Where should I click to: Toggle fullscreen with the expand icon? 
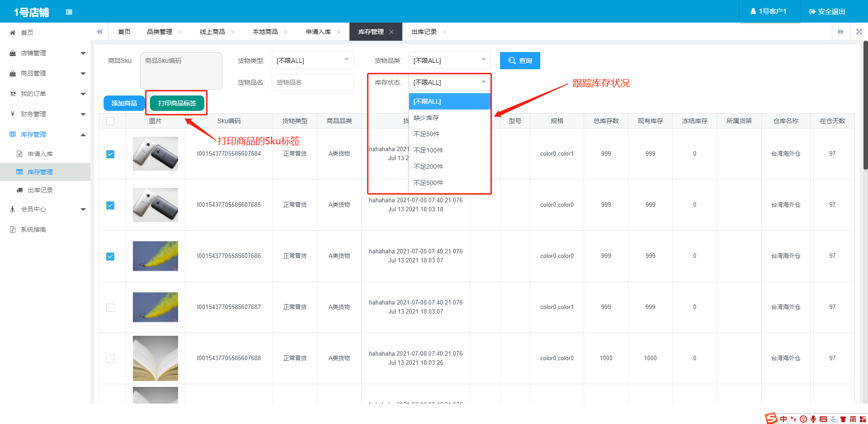(859, 32)
